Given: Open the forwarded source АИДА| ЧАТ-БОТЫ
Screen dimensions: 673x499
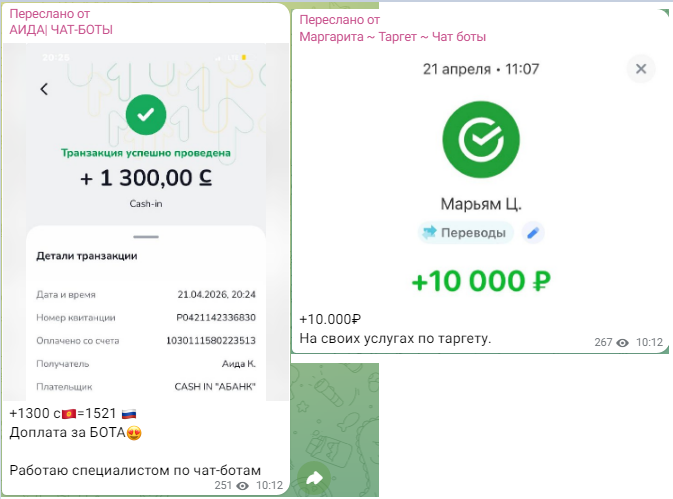Looking at the screenshot, I should 61,30.
